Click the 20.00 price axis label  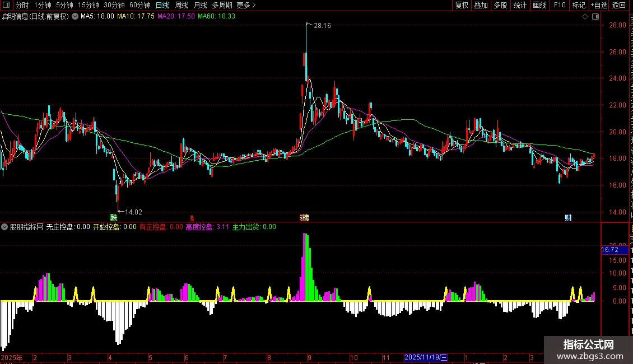(x=617, y=132)
